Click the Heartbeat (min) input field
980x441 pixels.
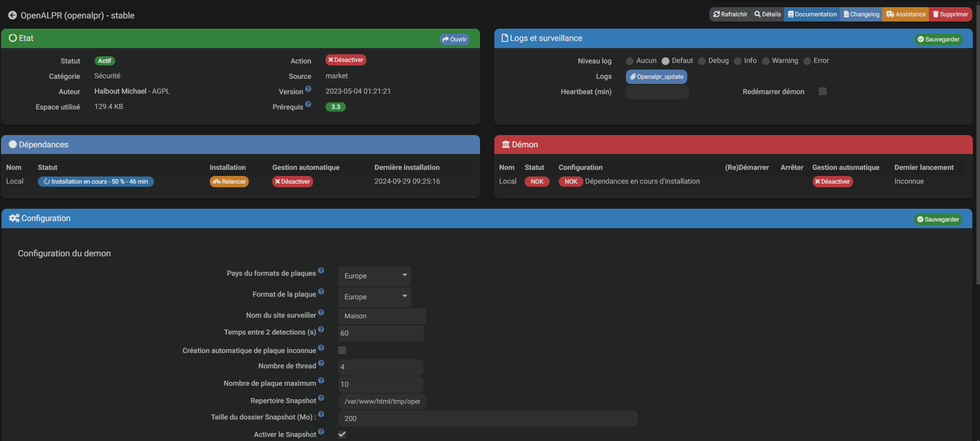tap(657, 92)
